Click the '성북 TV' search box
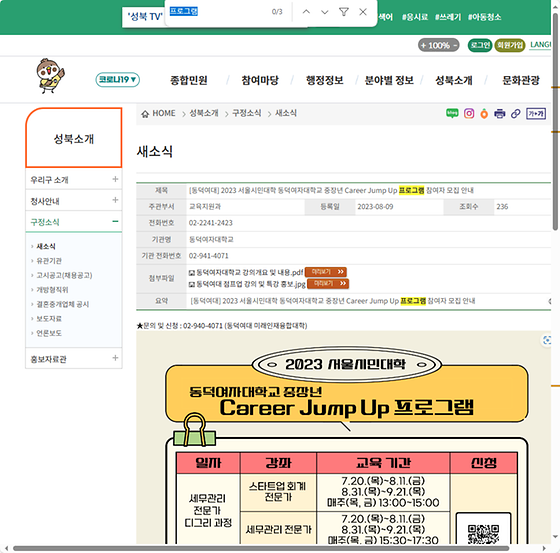This screenshot has height=553, width=560. [144, 17]
